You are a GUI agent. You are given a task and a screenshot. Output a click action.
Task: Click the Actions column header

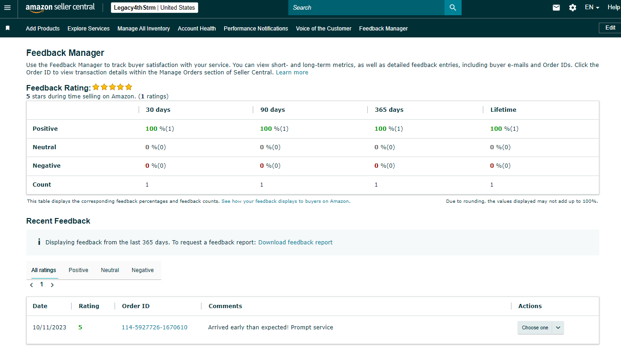[x=530, y=306]
